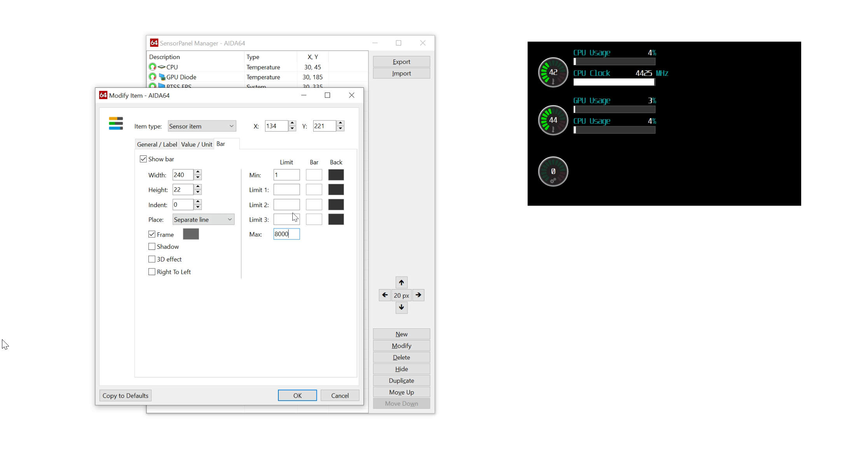Viewport: 868px width, 457px height.
Task: Click the Description column header
Action: click(196, 57)
